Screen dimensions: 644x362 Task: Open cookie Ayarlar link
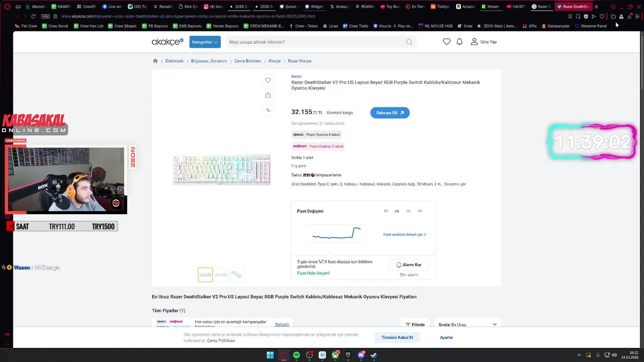tap(447, 337)
